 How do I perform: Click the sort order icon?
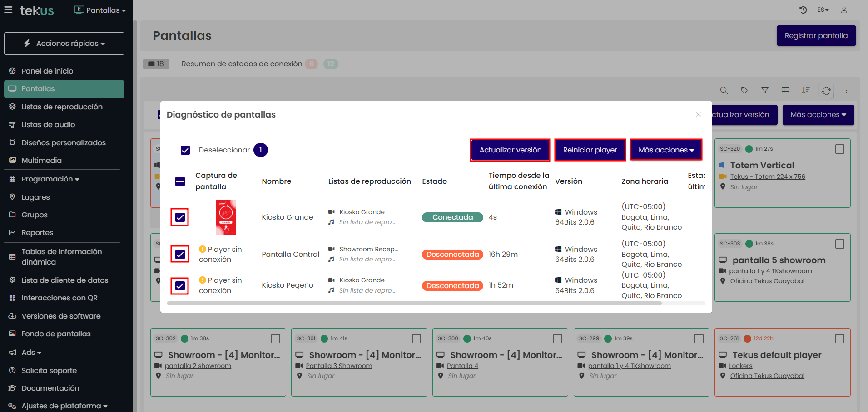(806, 90)
